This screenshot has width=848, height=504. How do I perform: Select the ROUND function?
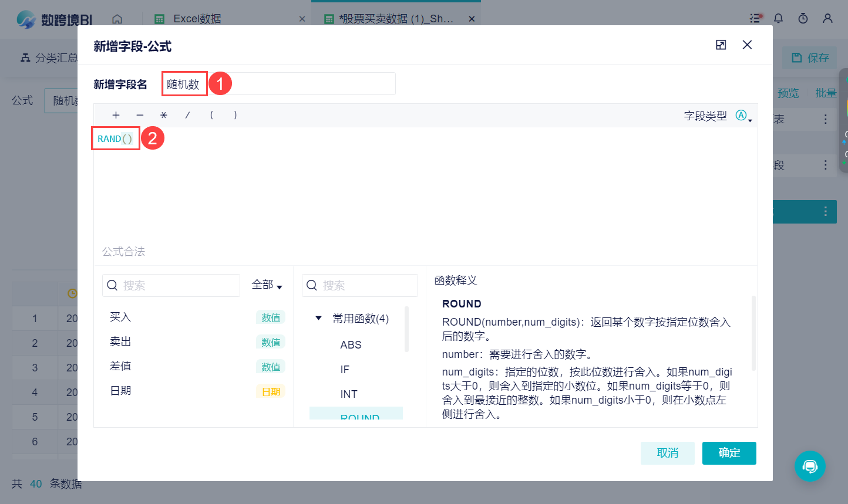coord(356,414)
